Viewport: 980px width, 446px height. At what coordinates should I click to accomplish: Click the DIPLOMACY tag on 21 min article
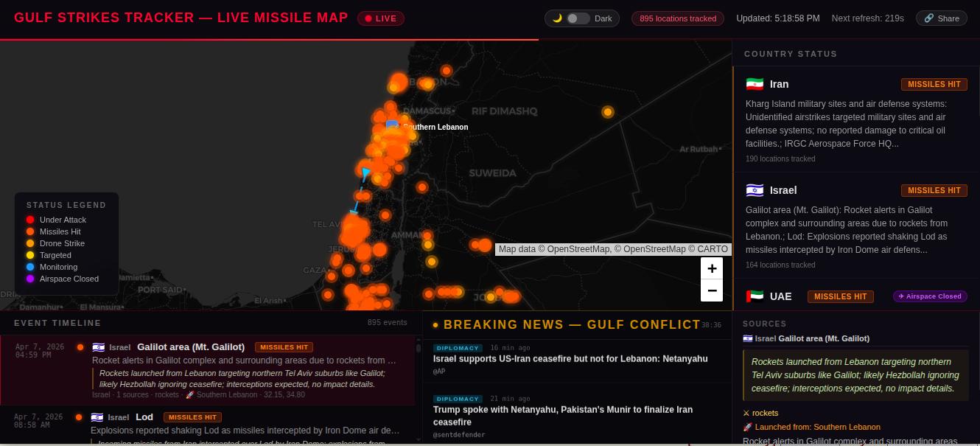click(458, 399)
